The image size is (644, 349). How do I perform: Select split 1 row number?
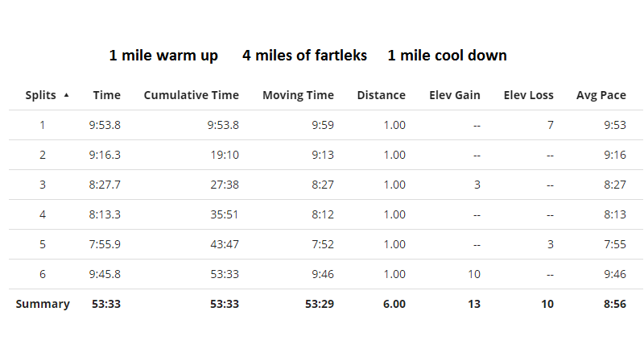click(43, 125)
